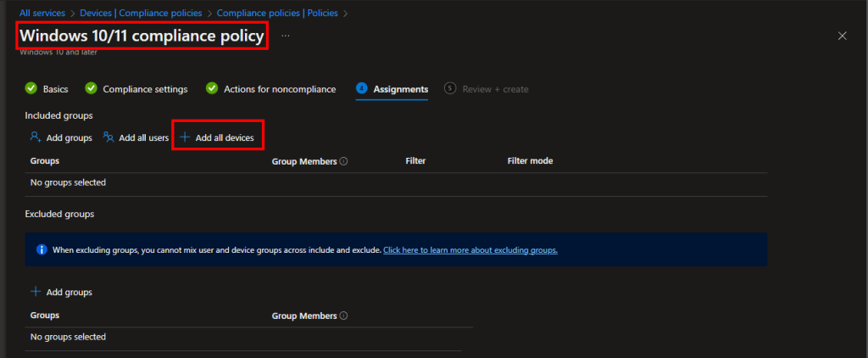Jump to the Review + create step
This screenshot has width=868, height=358.
[x=495, y=89]
